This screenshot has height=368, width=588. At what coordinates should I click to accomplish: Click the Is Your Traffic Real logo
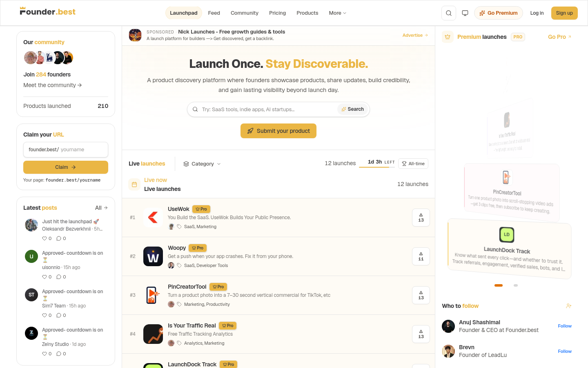click(153, 334)
